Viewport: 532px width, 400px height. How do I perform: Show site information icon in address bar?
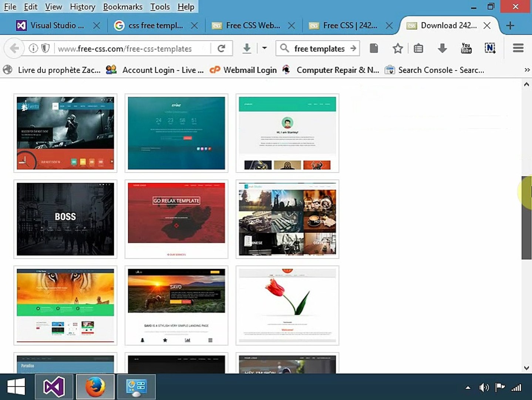pyautogui.click(x=33, y=48)
